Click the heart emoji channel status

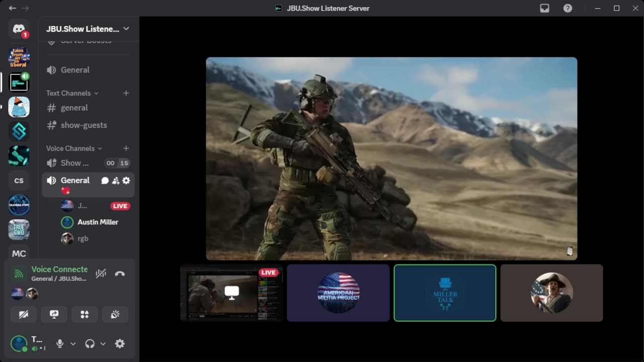click(65, 191)
